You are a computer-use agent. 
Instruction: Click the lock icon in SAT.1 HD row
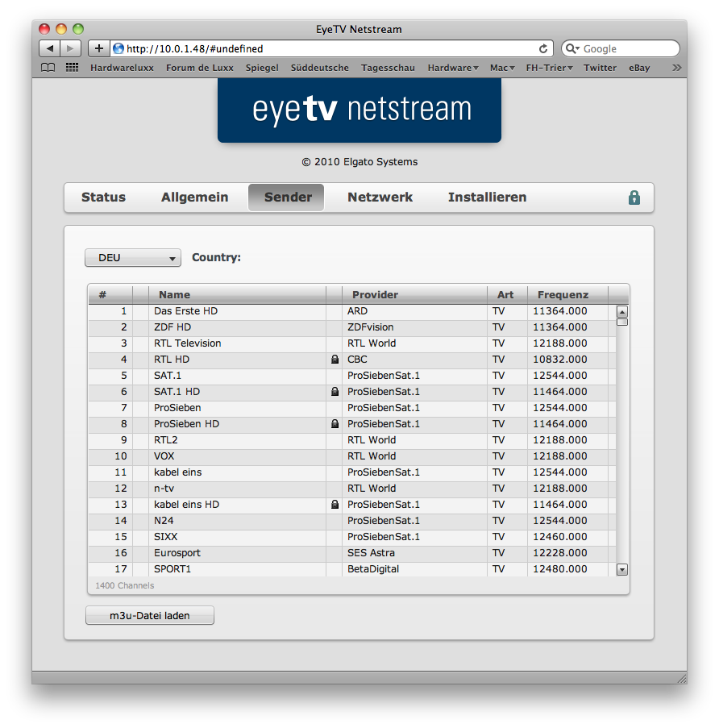[335, 391]
